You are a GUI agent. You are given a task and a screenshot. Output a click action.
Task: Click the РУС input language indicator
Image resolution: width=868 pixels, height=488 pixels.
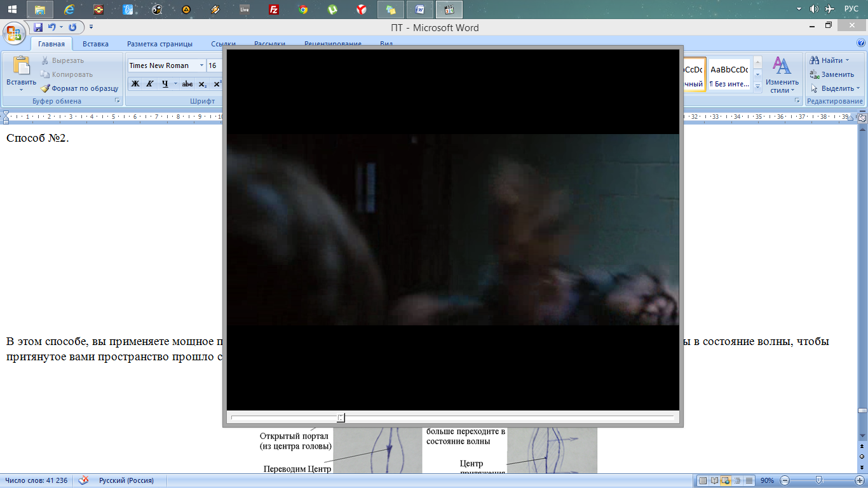[x=851, y=9]
